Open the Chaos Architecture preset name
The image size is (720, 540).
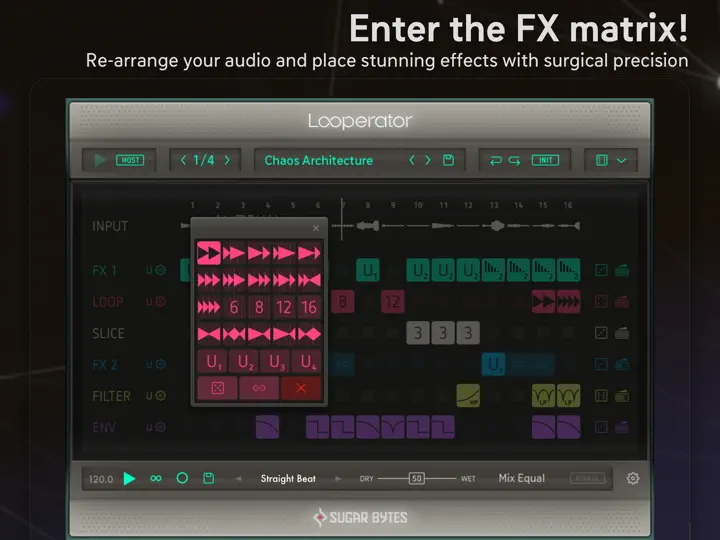point(319,160)
